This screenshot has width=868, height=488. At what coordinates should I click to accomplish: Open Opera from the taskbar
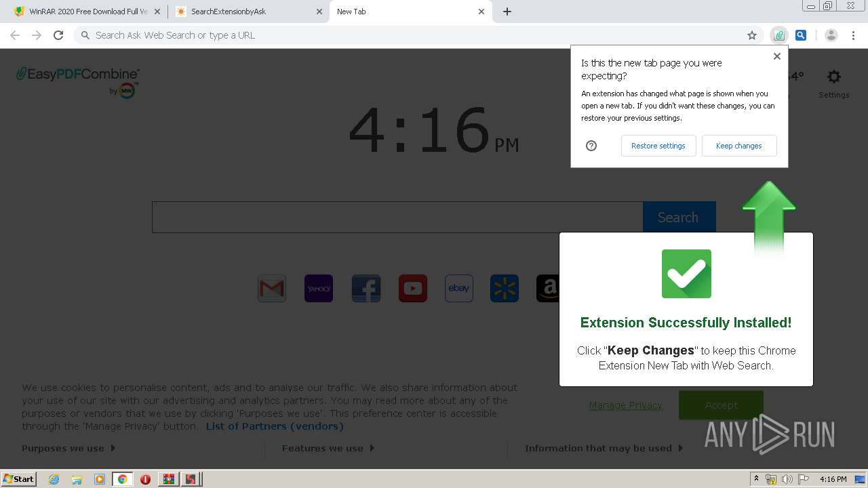pos(145,479)
